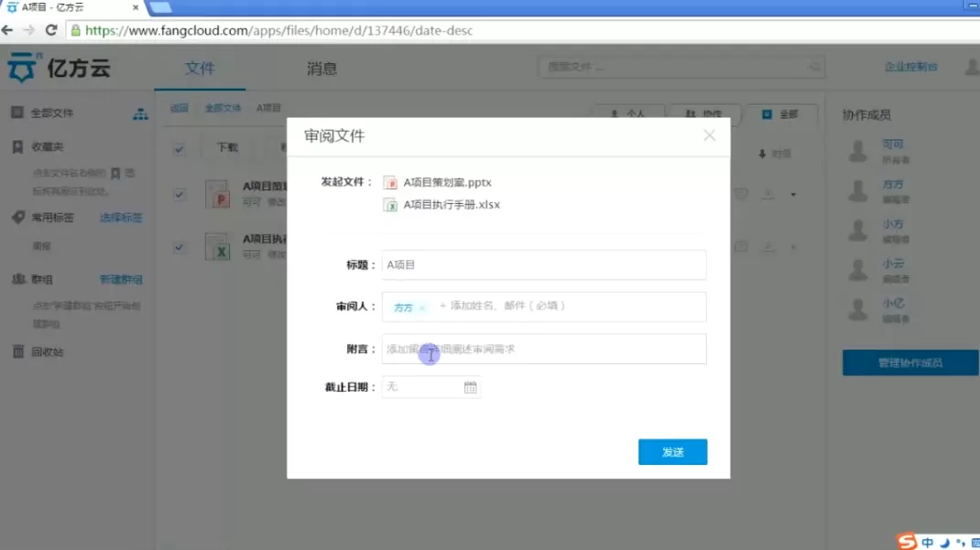The image size is (980, 550).
Task: Click the browser reload icon
Action: click(x=51, y=30)
